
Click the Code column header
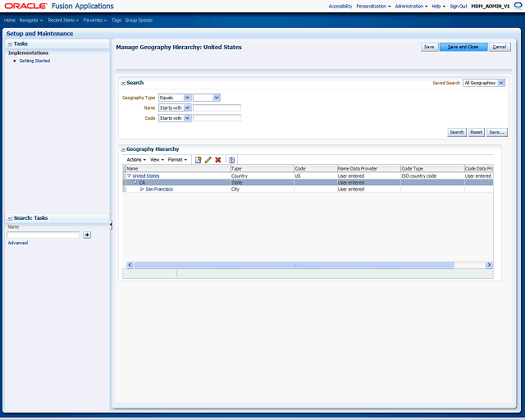point(315,168)
